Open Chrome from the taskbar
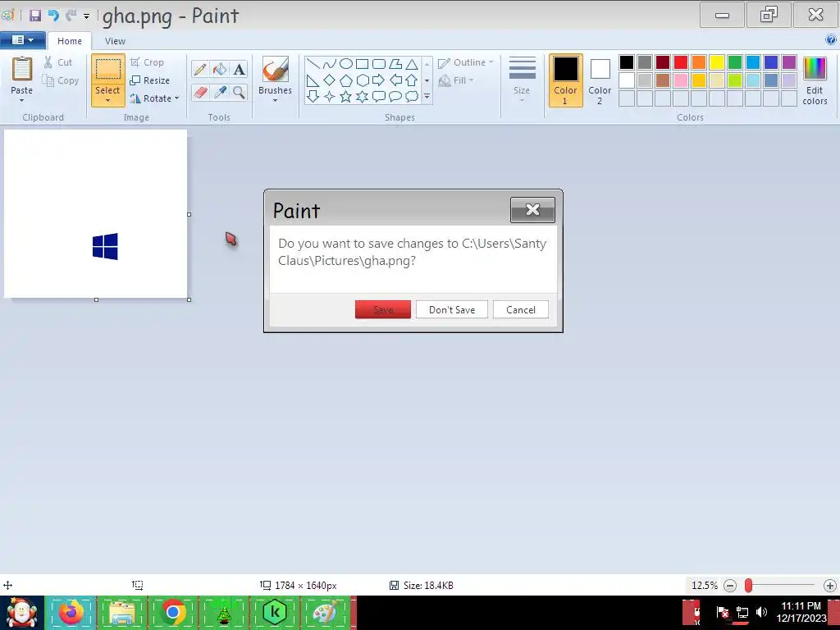Screen dimensions: 840x630 173,612
